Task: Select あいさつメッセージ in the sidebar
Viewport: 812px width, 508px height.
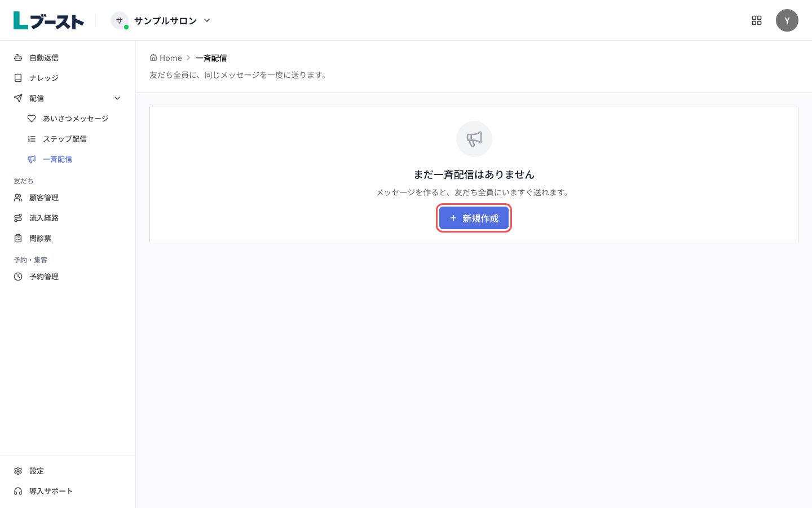Action: [x=74, y=119]
